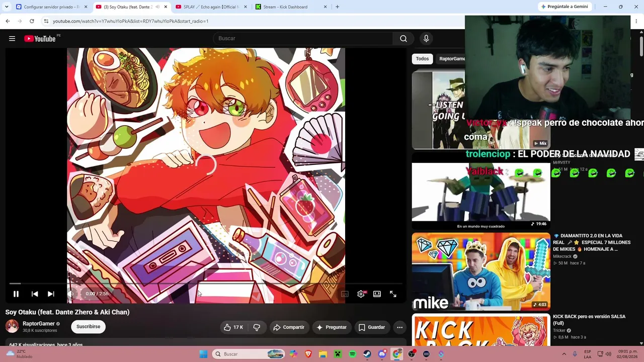Open the Windows Start menu
Viewport: 644px width, 362px height.
[x=203, y=354]
